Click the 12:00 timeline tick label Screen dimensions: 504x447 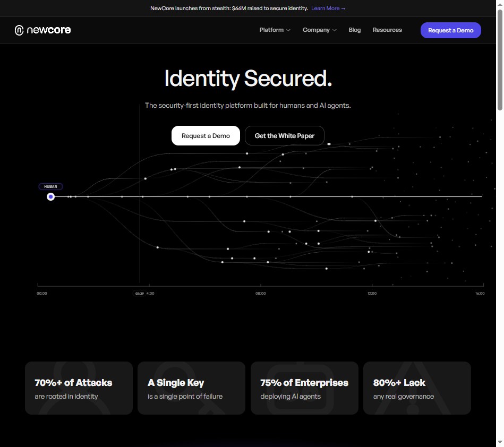pos(372,294)
